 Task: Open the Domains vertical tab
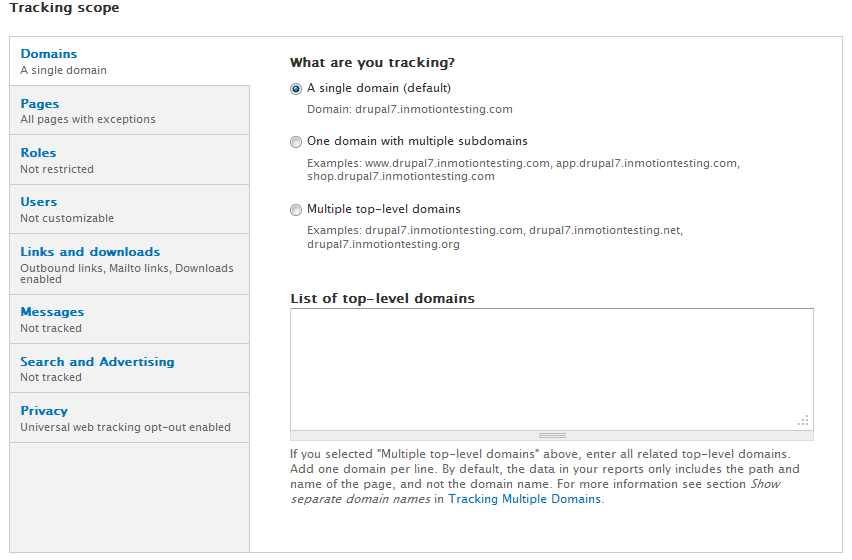[x=49, y=54]
